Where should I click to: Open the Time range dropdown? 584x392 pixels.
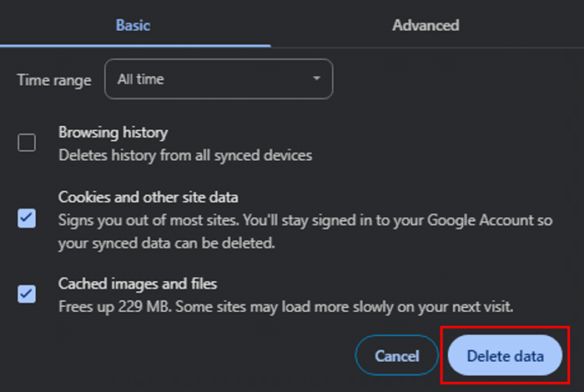219,79
